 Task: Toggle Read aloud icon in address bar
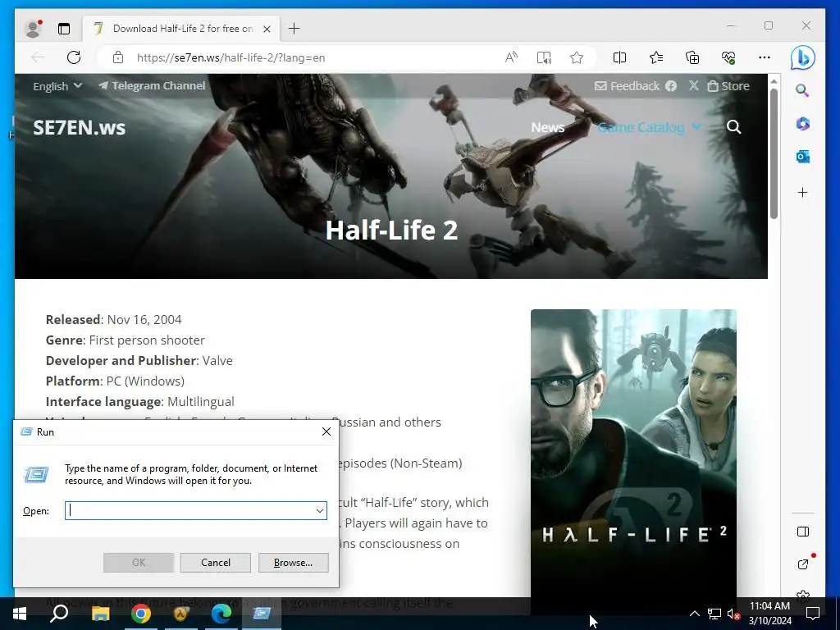click(512, 57)
